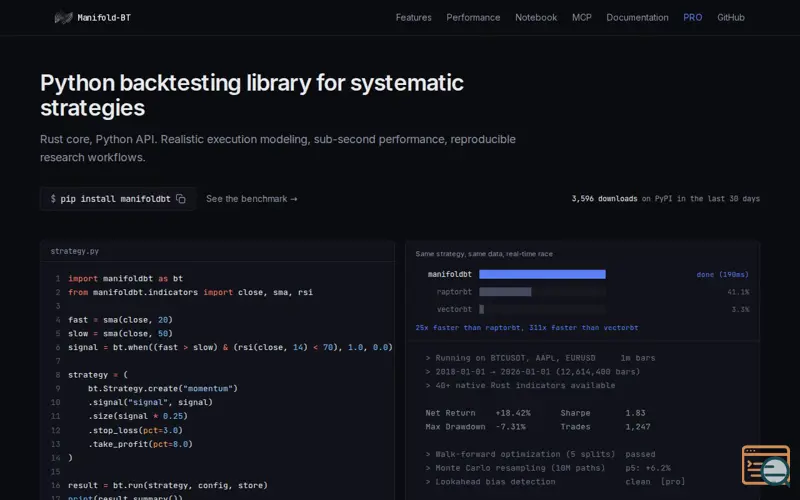Image resolution: width=800 pixels, height=500 pixels.
Task: Select the strategy.py file tab
Action: point(74,251)
